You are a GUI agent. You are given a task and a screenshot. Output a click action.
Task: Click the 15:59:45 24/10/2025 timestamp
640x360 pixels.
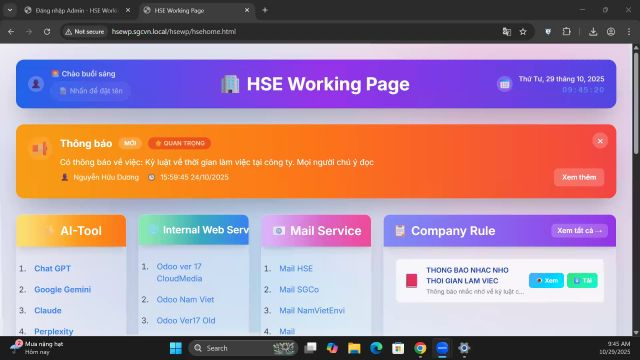[x=194, y=177]
